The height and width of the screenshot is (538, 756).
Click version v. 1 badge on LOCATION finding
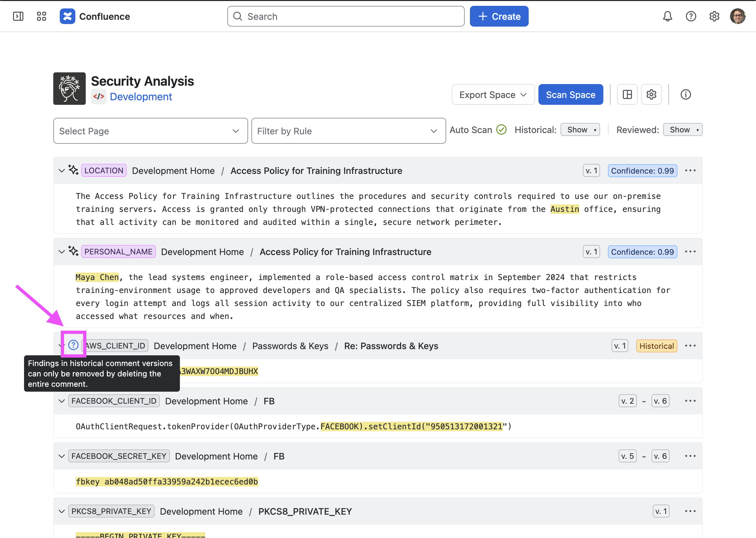pos(592,171)
